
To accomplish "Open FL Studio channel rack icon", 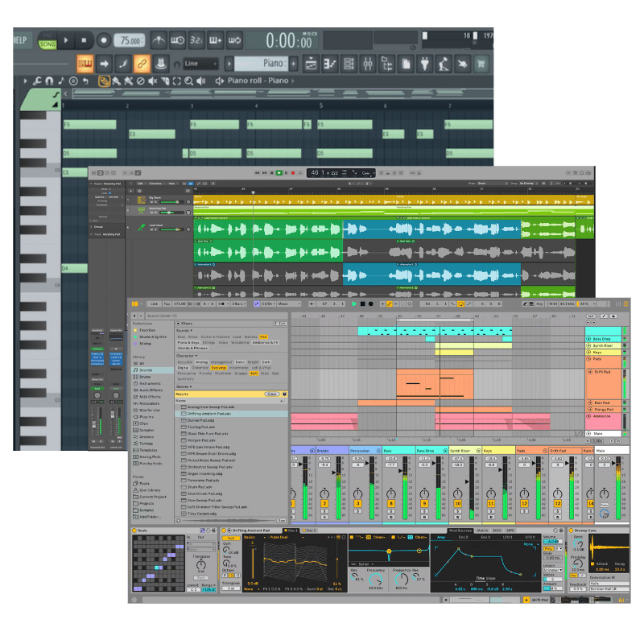I will [349, 64].
